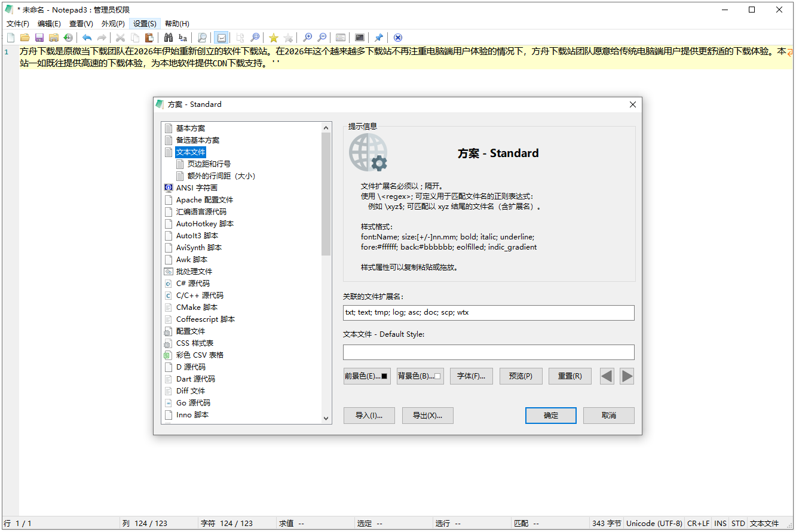Viewport: 796px width, 532px height.
Task: Zoom in using the magnifier-plus icon
Action: [307, 38]
